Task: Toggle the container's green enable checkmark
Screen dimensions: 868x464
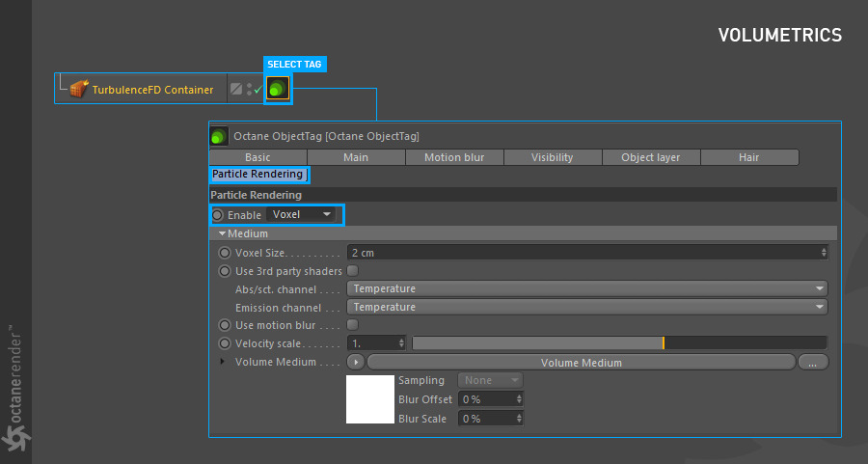Action: 258,90
